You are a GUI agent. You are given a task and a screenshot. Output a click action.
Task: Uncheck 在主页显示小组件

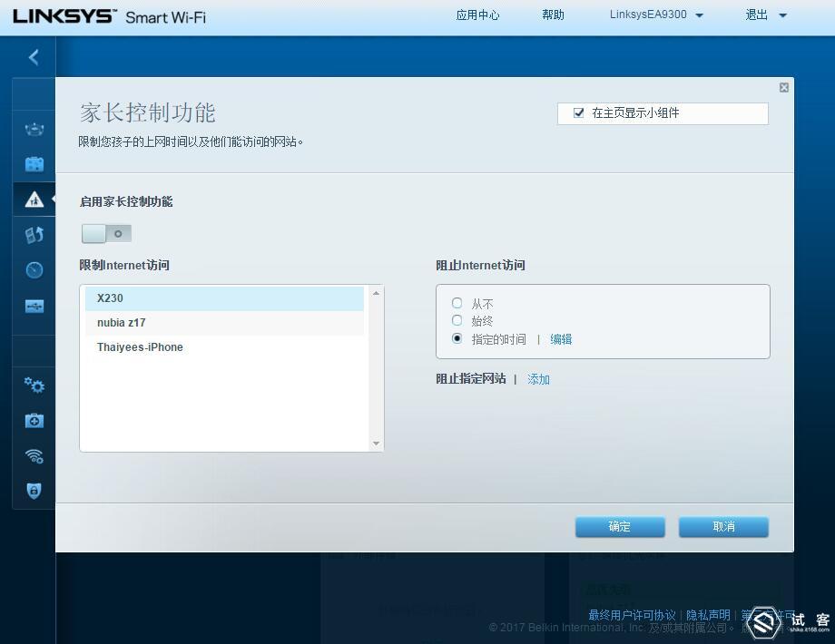point(578,113)
